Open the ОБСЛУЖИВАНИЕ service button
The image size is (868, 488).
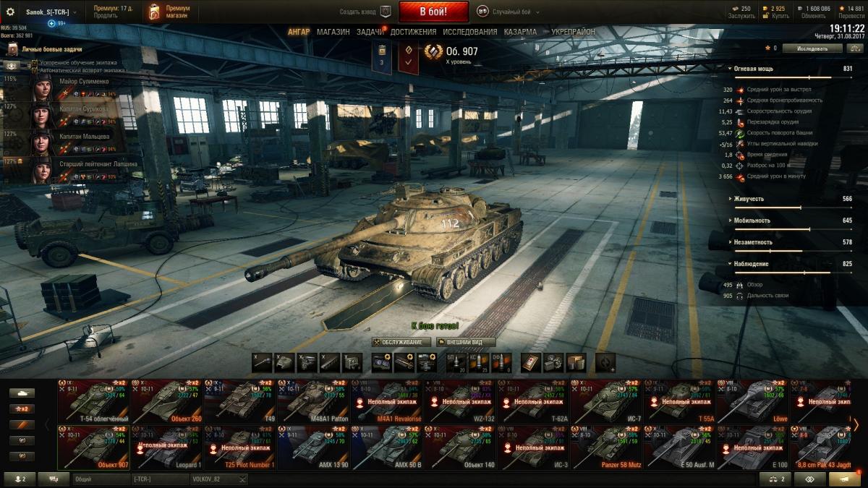click(x=401, y=342)
